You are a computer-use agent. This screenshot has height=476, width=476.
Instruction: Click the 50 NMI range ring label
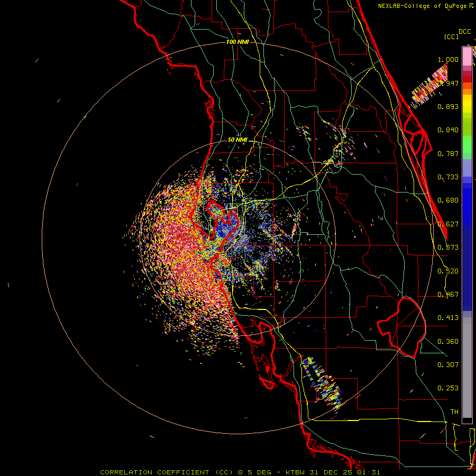237,140
